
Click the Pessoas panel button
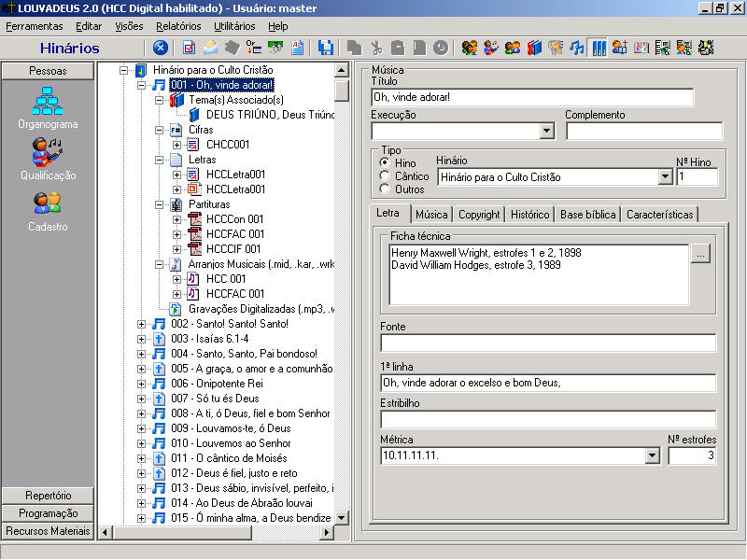point(48,71)
